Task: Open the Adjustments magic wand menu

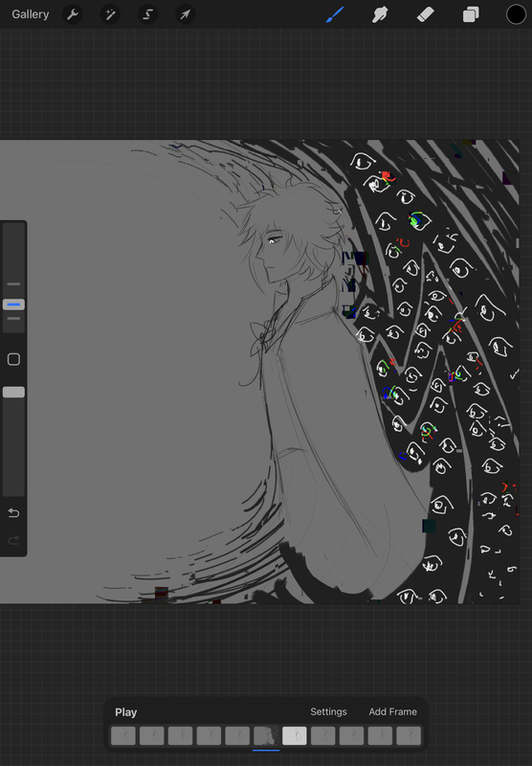Action: pos(110,14)
